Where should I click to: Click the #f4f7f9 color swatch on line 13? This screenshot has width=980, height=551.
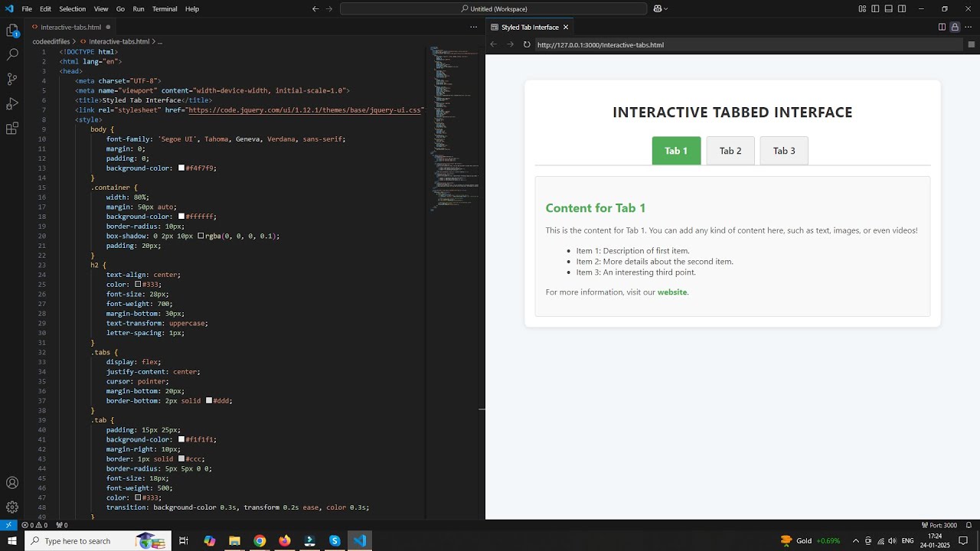pyautogui.click(x=181, y=168)
